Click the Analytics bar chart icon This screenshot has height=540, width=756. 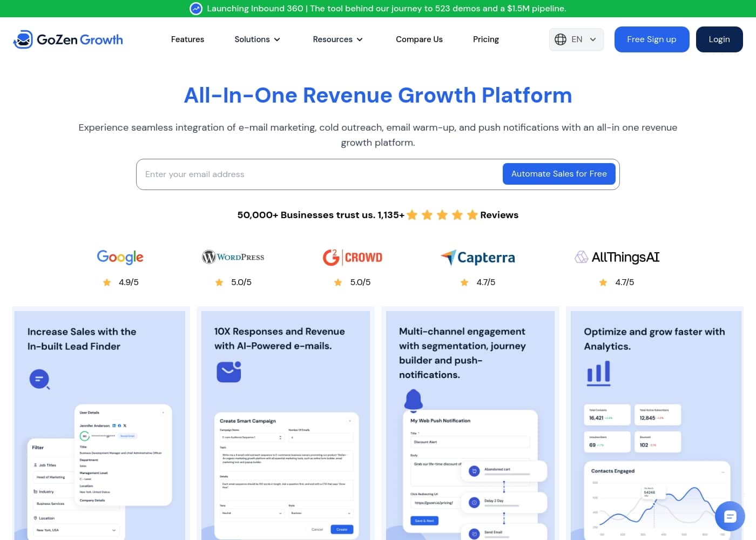(x=599, y=373)
